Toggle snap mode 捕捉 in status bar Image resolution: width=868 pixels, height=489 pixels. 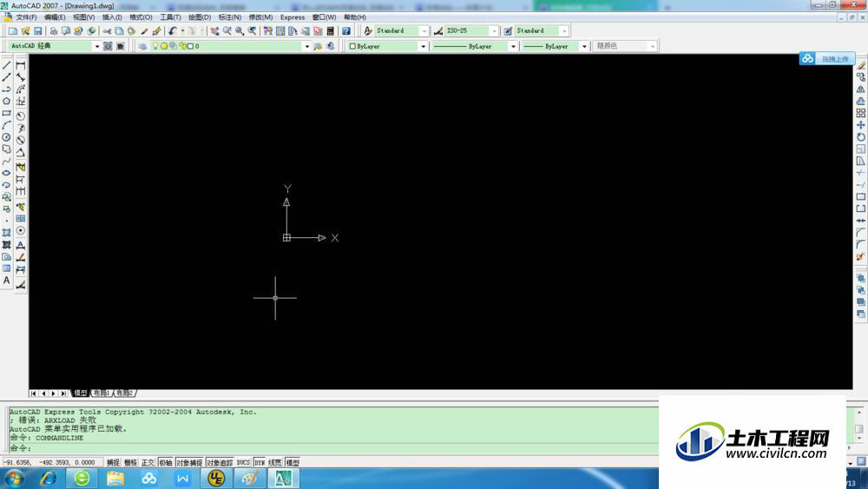(x=113, y=462)
